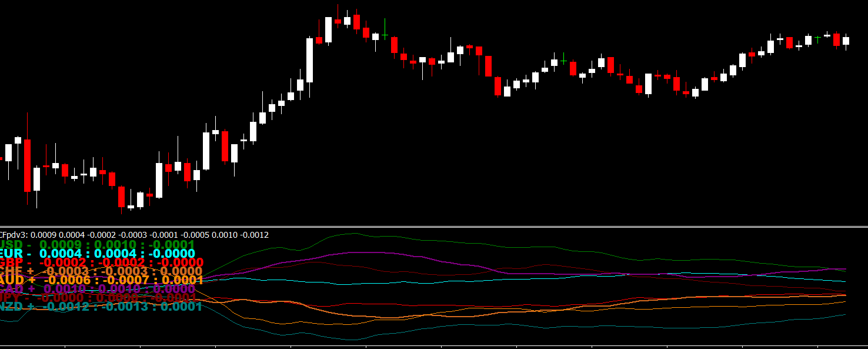Select the green USD strength label
Image resolution: width=868 pixels, height=349 pixels.
click(97, 245)
